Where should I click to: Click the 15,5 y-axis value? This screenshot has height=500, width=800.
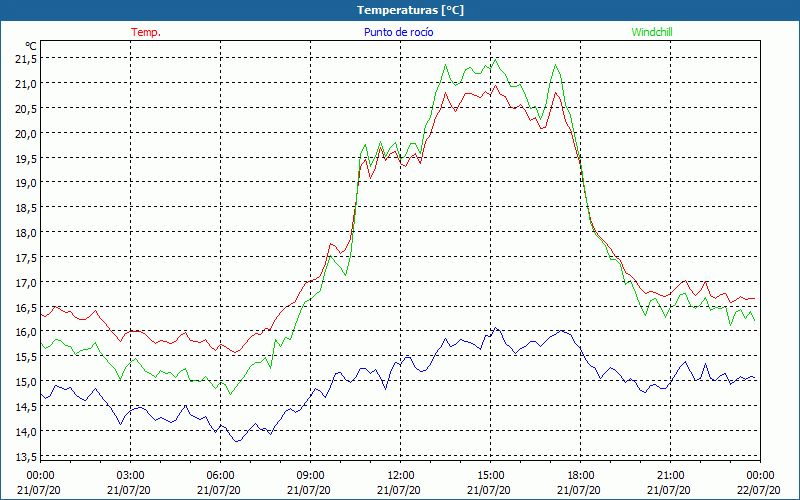click(26, 357)
